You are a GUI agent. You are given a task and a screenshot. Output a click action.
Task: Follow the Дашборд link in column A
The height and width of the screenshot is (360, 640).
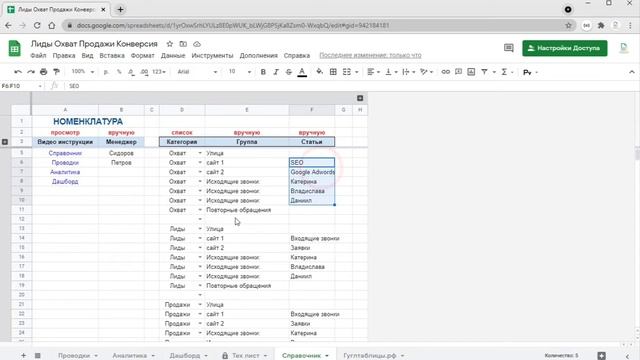(65, 182)
